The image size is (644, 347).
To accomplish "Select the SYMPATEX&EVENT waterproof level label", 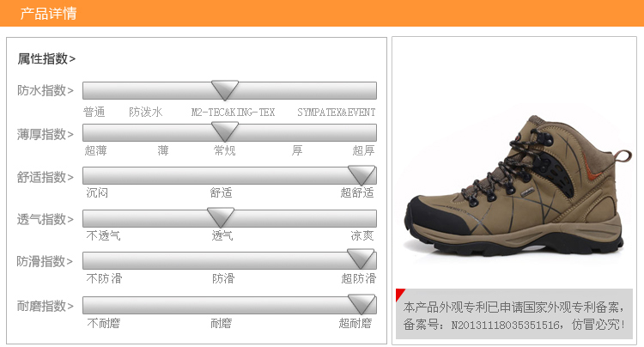I will point(337,113).
